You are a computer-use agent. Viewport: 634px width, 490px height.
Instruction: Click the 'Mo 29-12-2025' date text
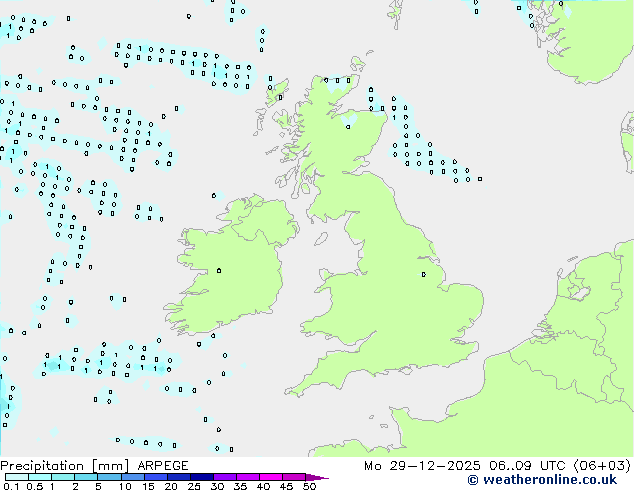422,466
